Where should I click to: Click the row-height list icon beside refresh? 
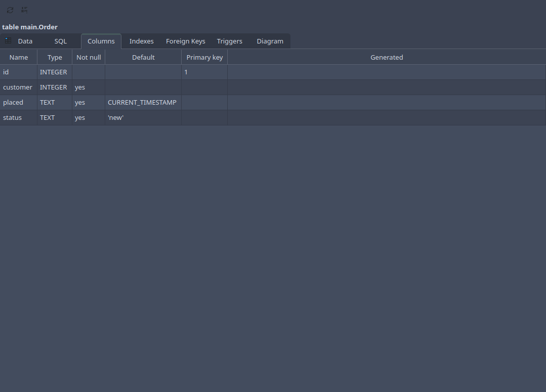click(24, 10)
